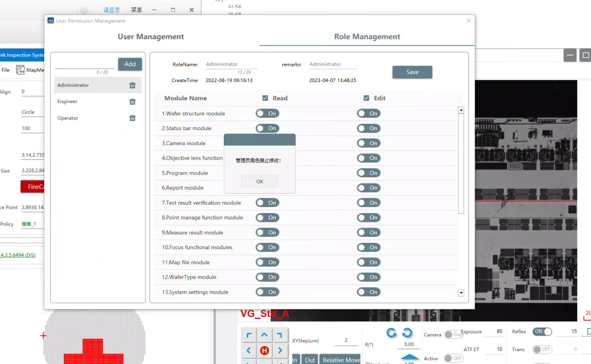Delete the Administrator role with its trash icon

click(x=132, y=85)
